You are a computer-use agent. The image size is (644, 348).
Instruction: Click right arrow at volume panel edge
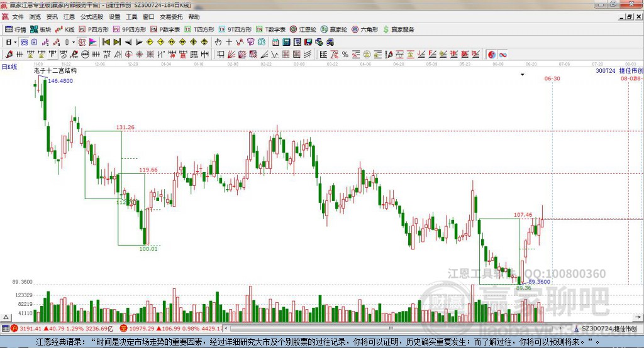(638, 317)
